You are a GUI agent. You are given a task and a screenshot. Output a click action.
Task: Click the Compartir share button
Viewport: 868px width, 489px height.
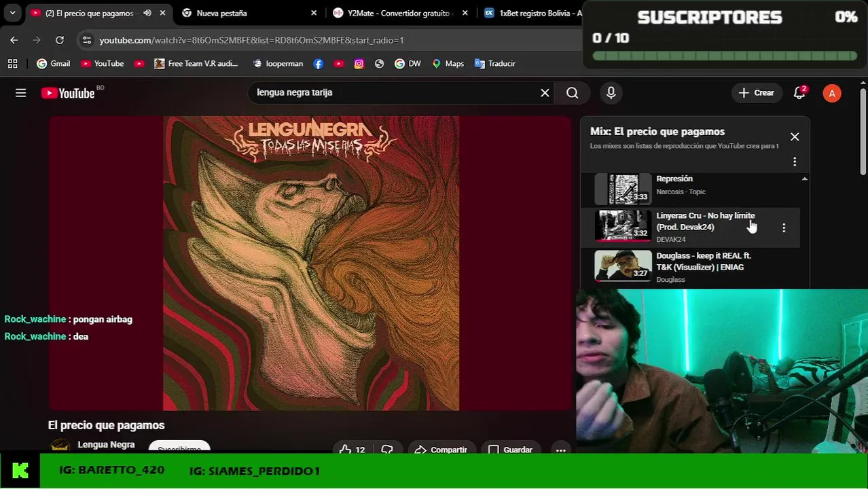click(441, 449)
